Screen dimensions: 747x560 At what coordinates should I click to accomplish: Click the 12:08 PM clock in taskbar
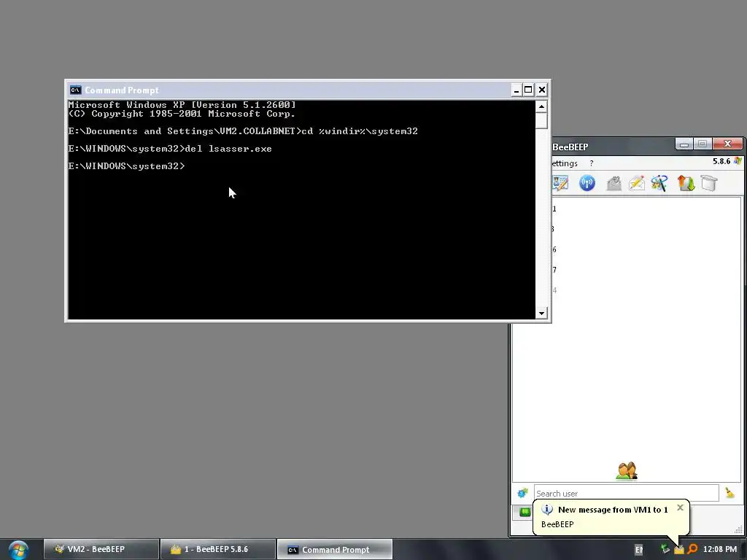(720, 550)
